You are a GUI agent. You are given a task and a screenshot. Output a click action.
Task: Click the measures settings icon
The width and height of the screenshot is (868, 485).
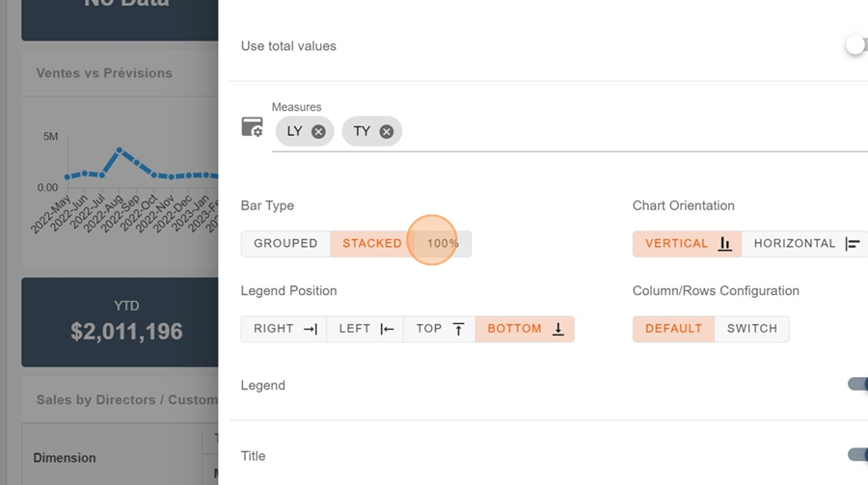tap(252, 127)
